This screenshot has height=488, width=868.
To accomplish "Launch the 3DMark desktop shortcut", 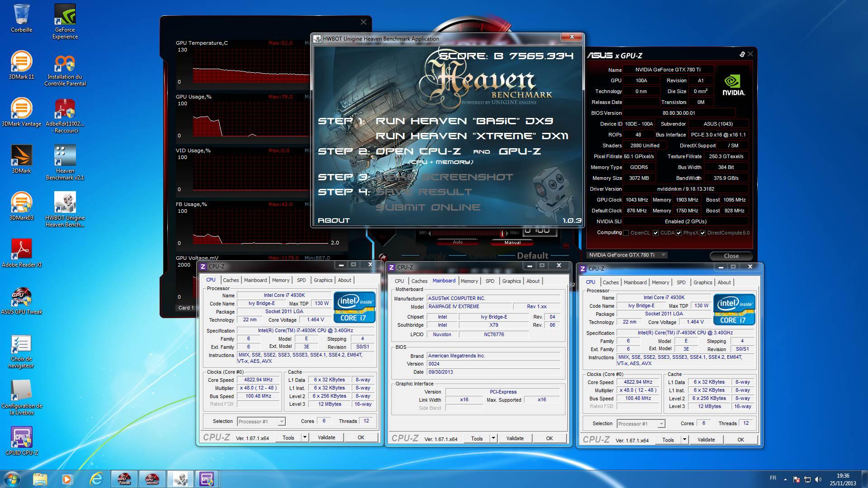I will tap(21, 159).
